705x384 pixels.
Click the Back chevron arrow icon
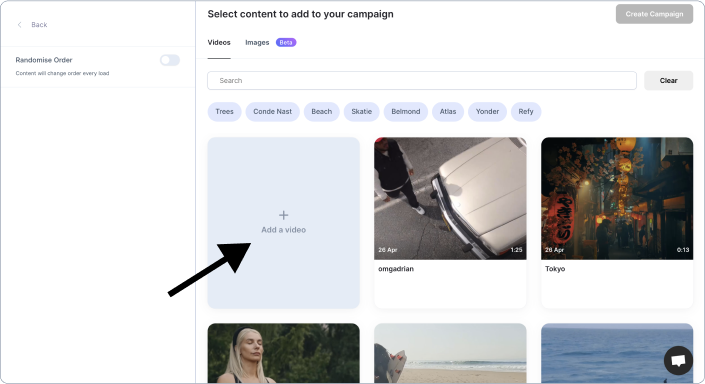[x=19, y=25]
